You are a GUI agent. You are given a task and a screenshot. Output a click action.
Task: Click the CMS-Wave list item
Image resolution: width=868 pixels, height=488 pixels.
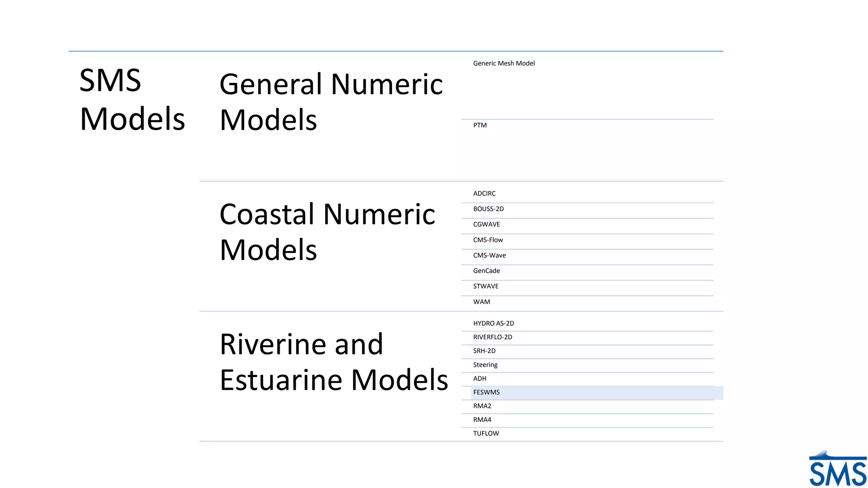(489, 255)
